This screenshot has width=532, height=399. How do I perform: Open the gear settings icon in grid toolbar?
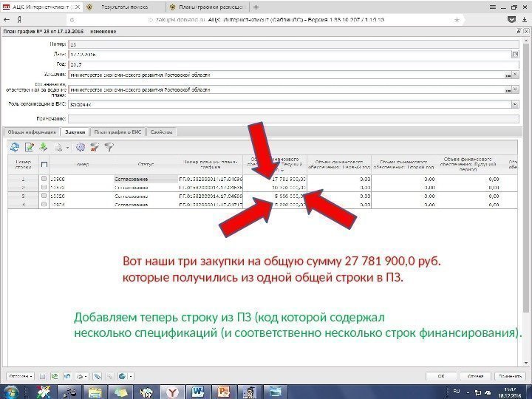pos(81,147)
